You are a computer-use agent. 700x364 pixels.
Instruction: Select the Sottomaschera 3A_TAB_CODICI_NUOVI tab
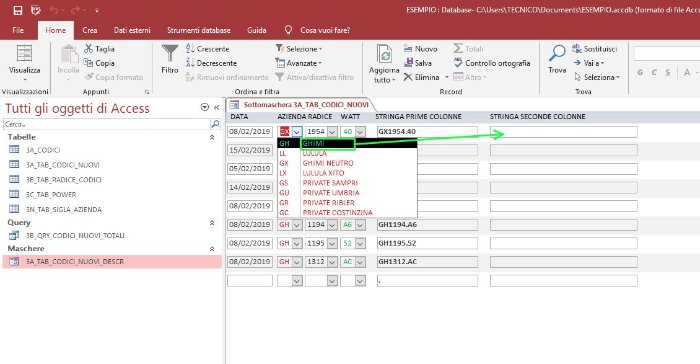(300, 105)
